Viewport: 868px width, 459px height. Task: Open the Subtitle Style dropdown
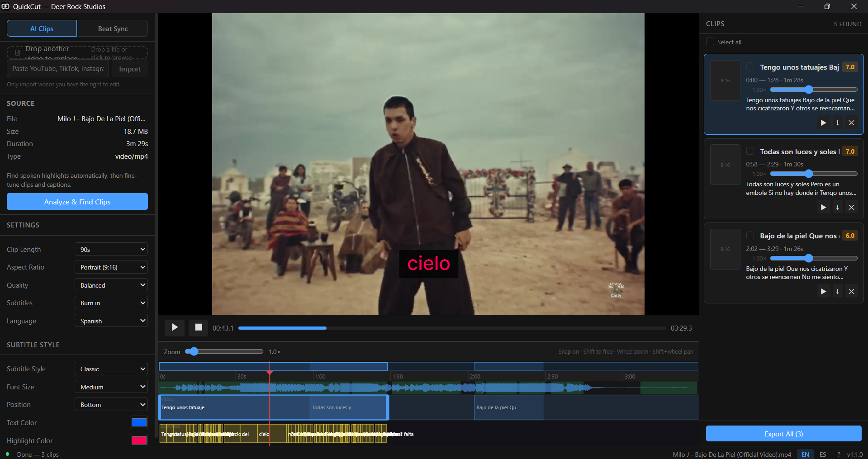click(x=111, y=369)
